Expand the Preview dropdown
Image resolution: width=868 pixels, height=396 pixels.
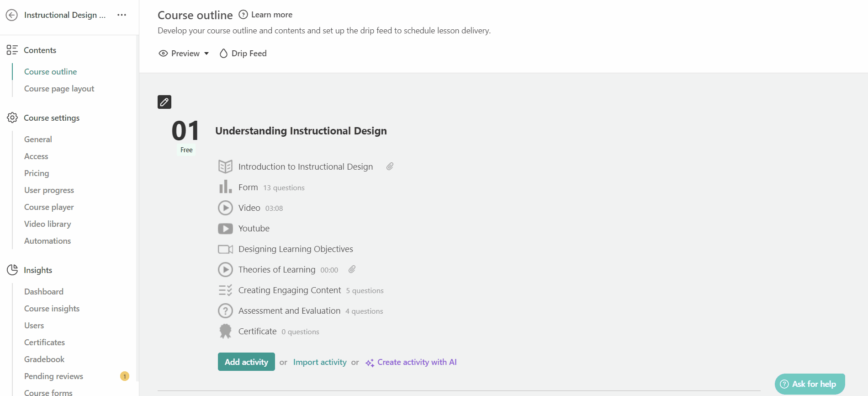click(x=184, y=54)
